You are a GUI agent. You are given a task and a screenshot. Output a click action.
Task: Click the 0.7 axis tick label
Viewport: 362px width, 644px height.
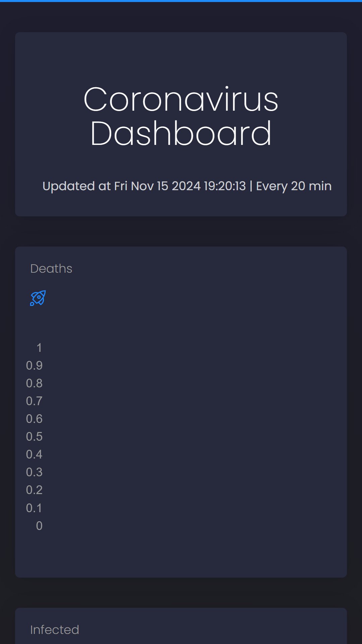pos(34,401)
